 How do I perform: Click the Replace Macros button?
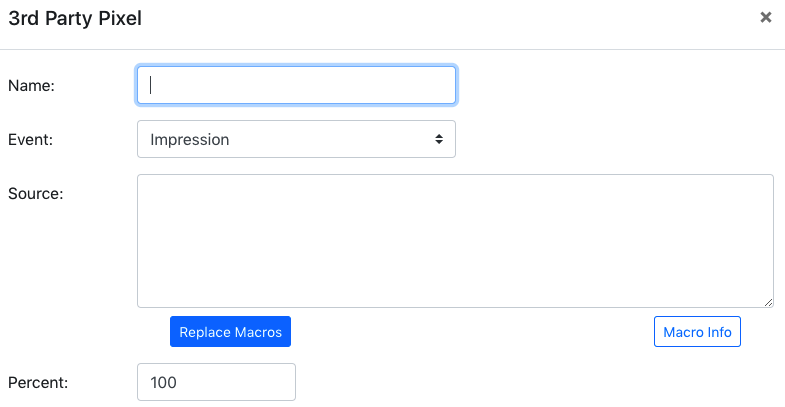[x=230, y=331]
